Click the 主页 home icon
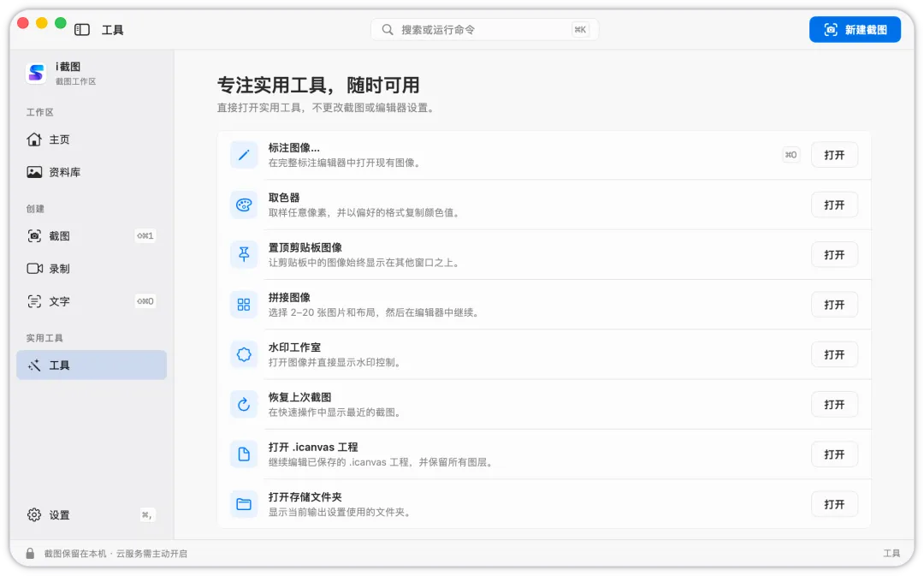 tap(34, 140)
